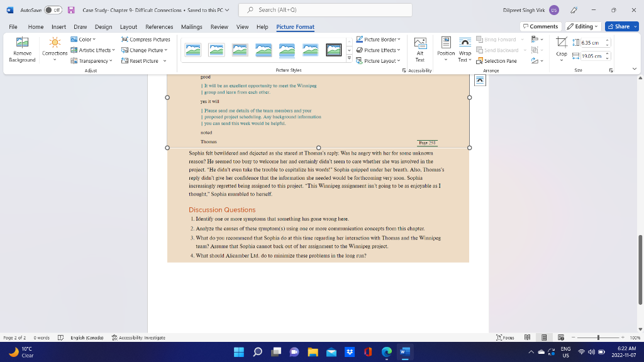Open Dropbox from taskbar
This screenshot has height=362, width=644.
[x=350, y=352]
